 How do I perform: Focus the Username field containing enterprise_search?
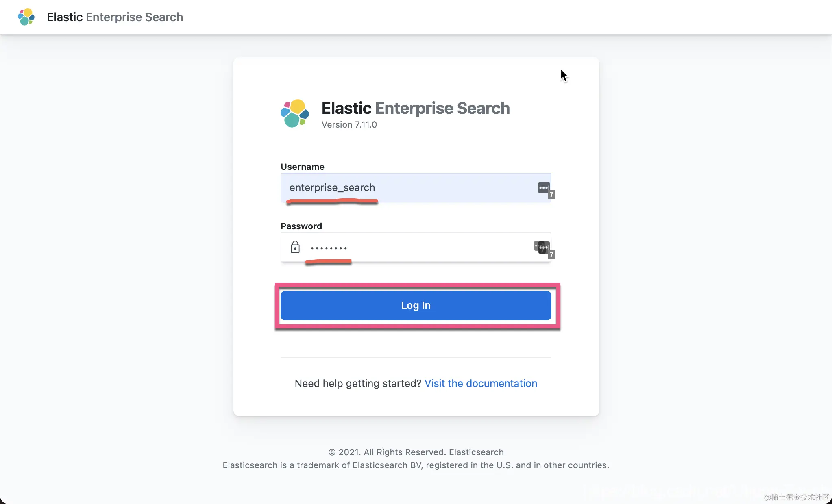pos(407,188)
